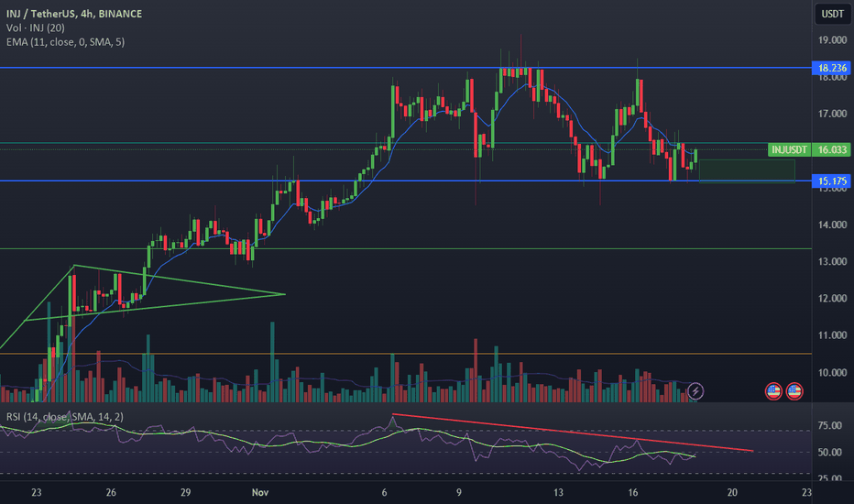Viewport: 854px width, 504px height.
Task: Click date 23 at left of time axis
Action: pos(36,493)
